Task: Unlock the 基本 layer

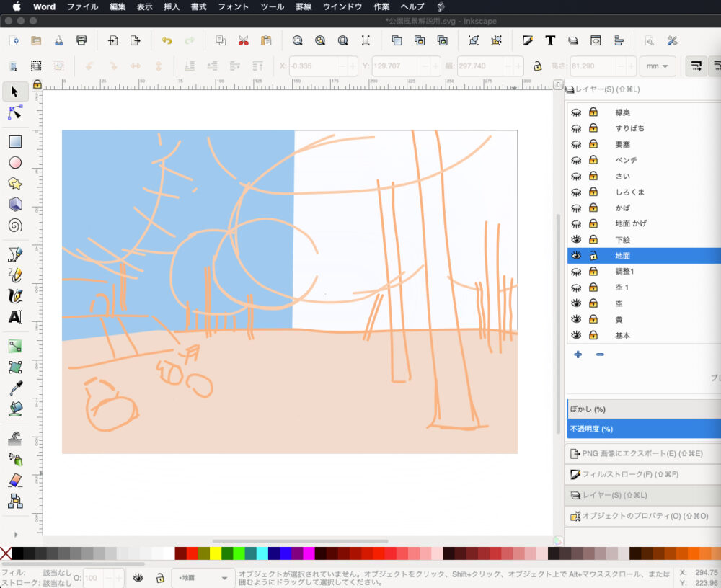Action: 593,335
